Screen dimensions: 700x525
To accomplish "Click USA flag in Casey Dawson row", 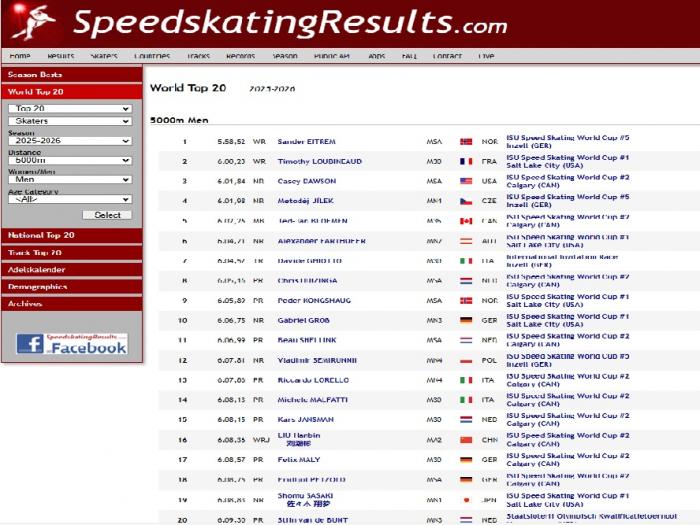I will (x=466, y=181).
